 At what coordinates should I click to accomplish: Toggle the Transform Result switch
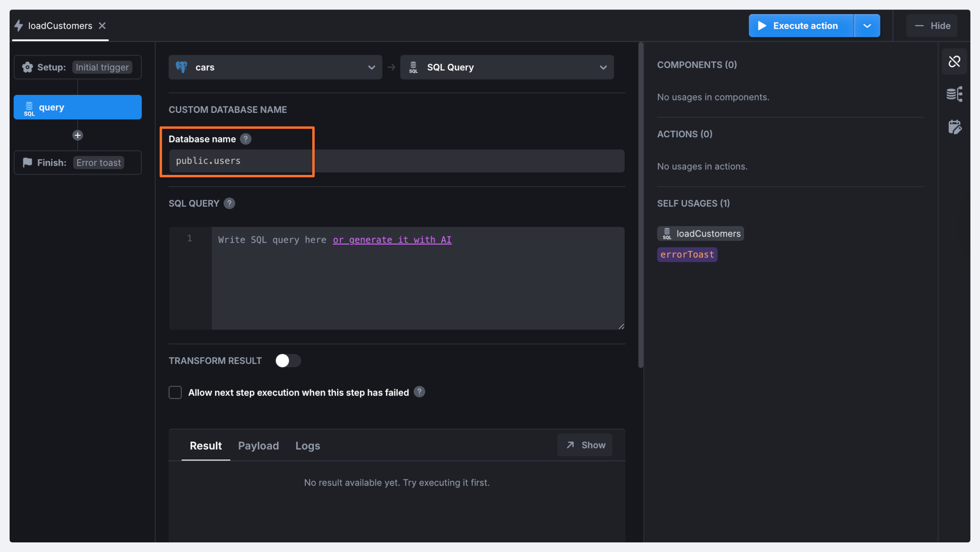pos(287,361)
